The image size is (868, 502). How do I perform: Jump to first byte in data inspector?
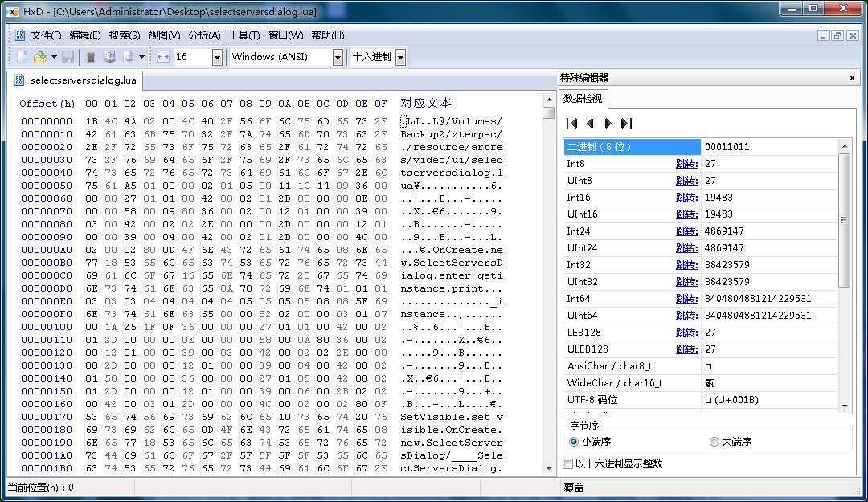pyautogui.click(x=572, y=123)
